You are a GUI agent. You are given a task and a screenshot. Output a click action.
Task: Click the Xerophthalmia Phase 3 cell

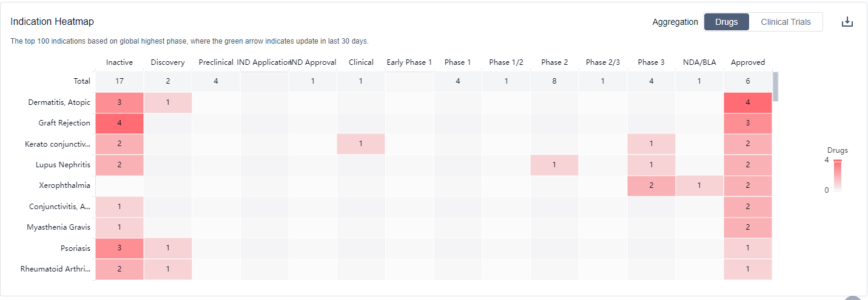(651, 185)
